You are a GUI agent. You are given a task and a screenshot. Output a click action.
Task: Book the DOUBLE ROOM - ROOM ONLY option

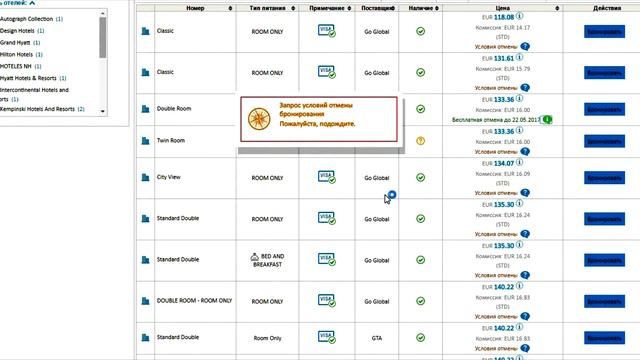tap(604, 302)
